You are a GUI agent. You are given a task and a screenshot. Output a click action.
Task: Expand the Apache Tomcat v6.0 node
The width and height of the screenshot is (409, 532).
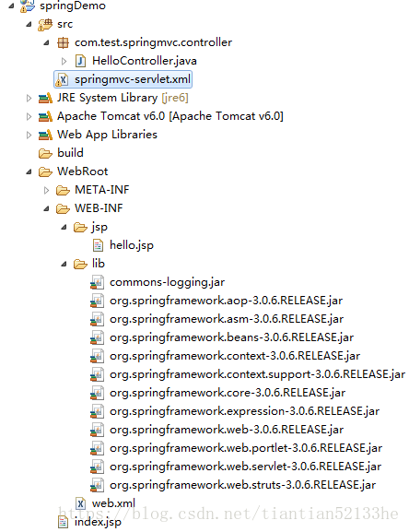click(29, 116)
